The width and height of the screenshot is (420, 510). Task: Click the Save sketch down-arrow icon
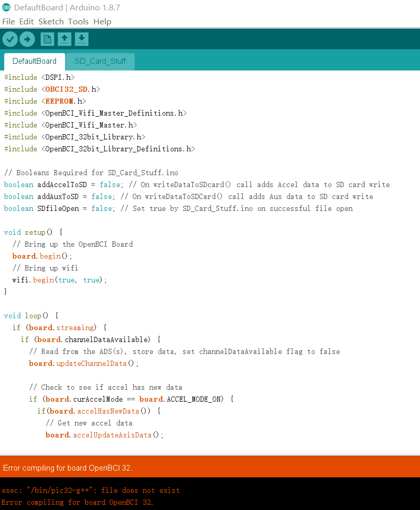point(81,39)
